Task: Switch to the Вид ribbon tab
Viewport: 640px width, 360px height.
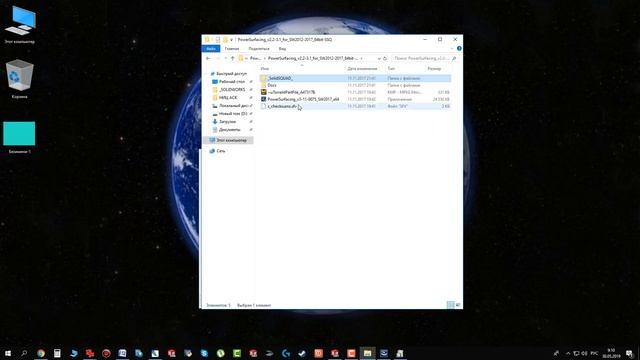Action: [x=282, y=49]
